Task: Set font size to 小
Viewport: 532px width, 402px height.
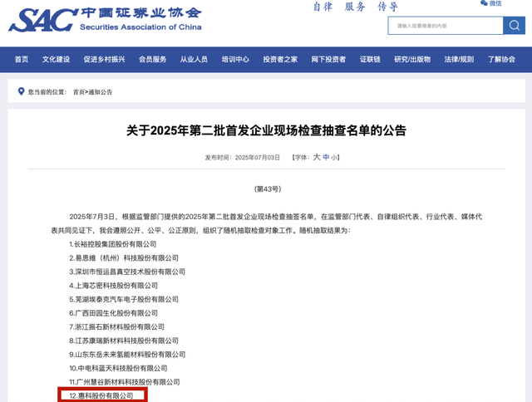Action: pyautogui.click(x=334, y=158)
